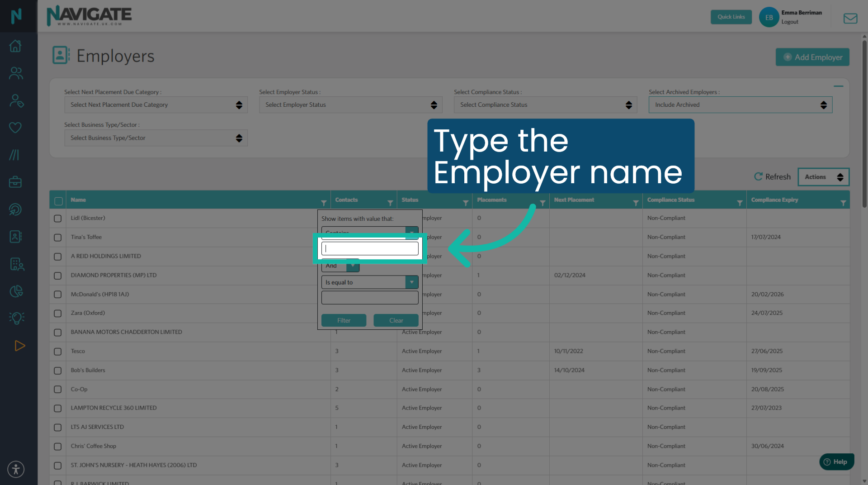Open the messages envelope icon

(x=851, y=18)
